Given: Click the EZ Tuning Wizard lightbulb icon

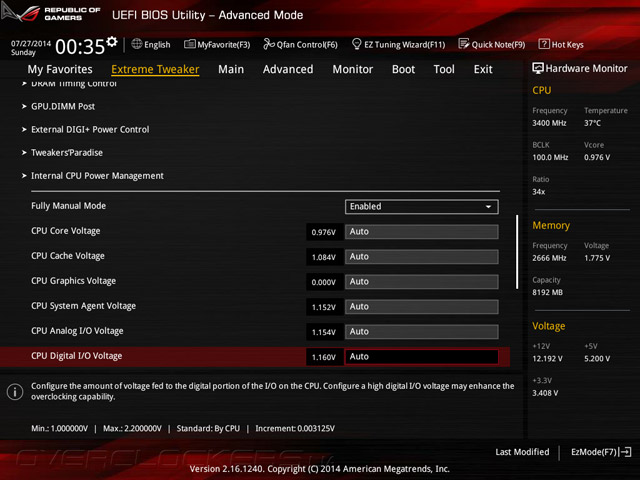Looking at the screenshot, I should tap(356, 44).
